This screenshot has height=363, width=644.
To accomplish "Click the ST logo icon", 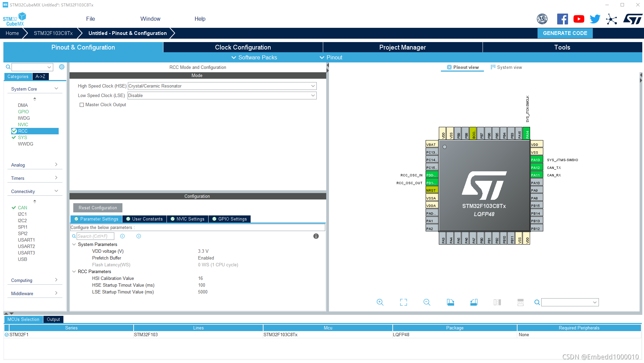I will pos(633,19).
